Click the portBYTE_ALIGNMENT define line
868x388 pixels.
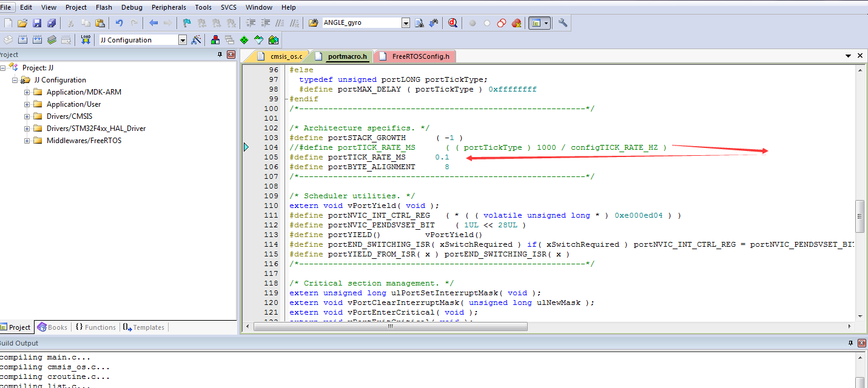(x=369, y=167)
